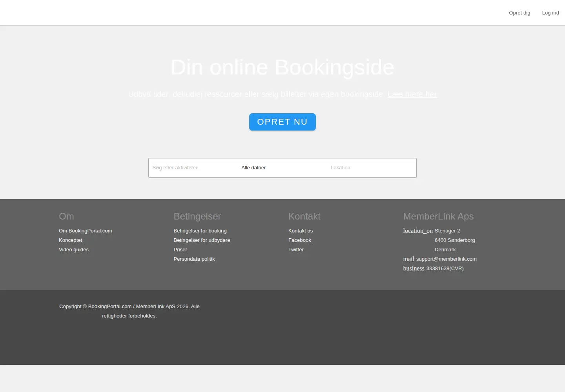Open the Priser page link
This screenshot has width=565, height=392.
180,250
